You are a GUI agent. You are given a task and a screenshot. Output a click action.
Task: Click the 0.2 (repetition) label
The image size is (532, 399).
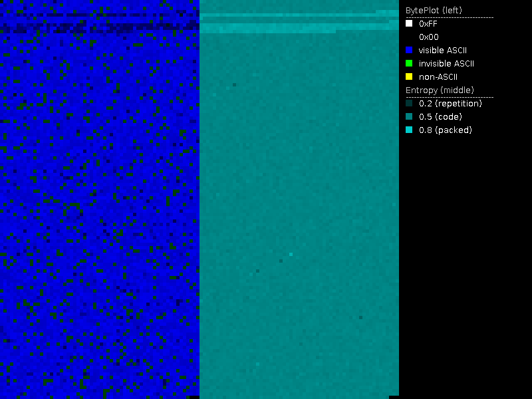click(450, 103)
